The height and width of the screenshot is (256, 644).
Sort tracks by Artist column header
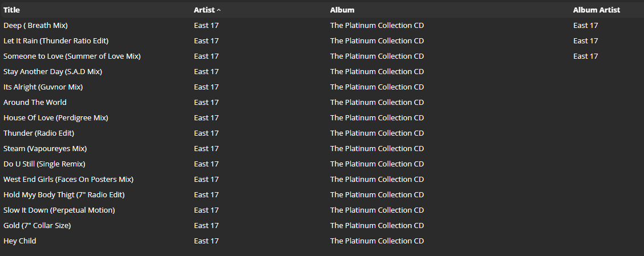204,10
